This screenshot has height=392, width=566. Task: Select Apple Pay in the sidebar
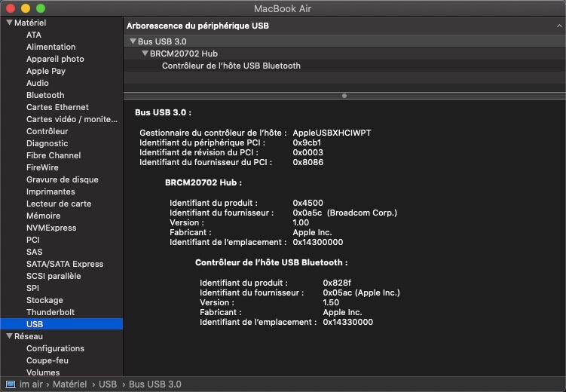click(45, 71)
